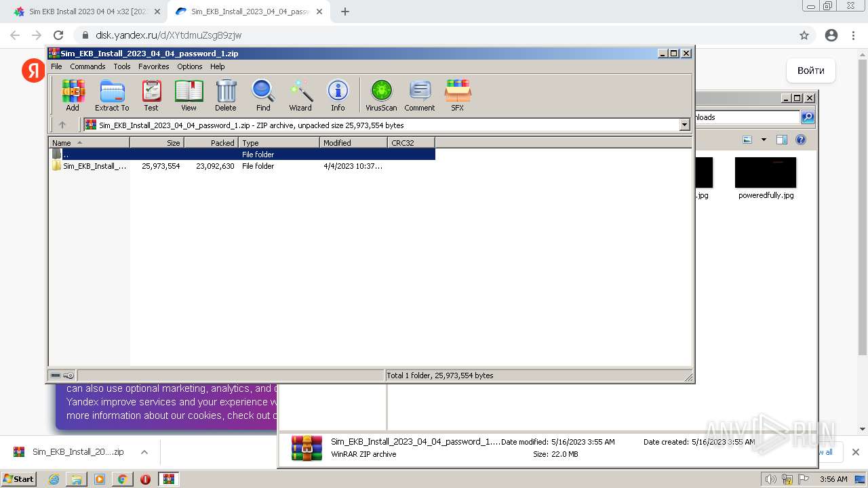The height and width of the screenshot is (488, 868).
Task: Open the Options menu
Action: tap(190, 66)
